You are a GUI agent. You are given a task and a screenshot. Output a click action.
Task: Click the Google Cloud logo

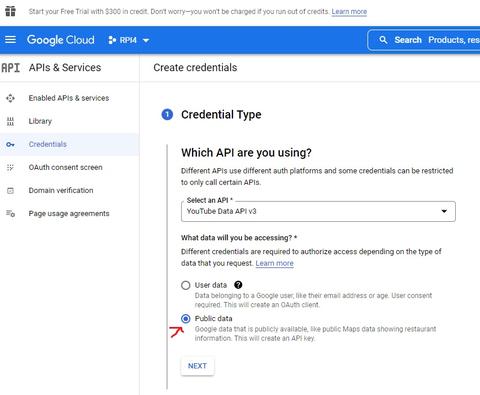(61, 40)
